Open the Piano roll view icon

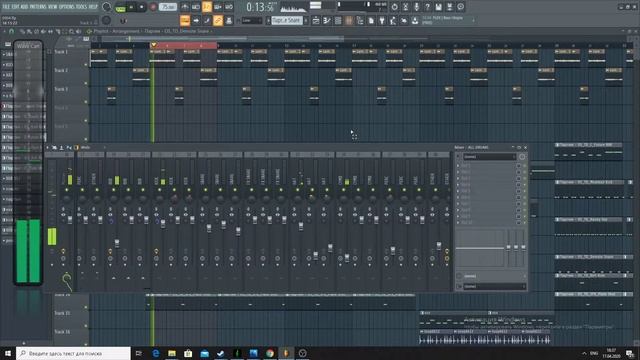pyautogui.click(x=327, y=20)
